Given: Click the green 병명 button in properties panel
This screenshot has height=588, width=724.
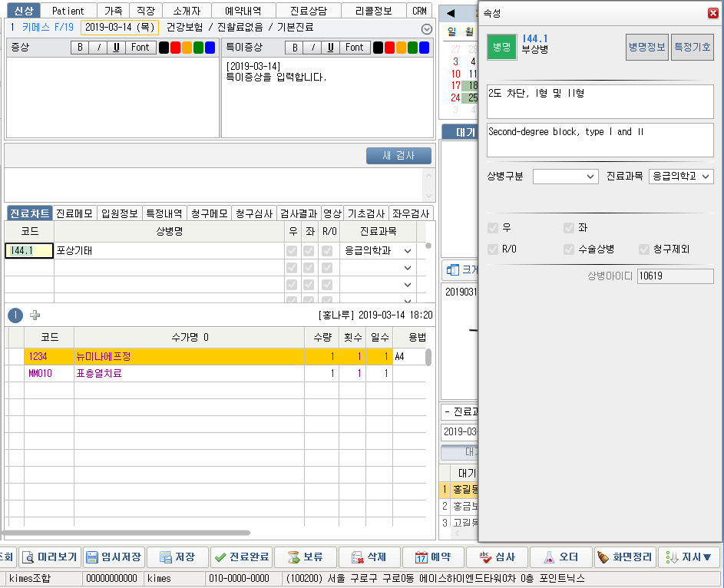Looking at the screenshot, I should [501, 47].
